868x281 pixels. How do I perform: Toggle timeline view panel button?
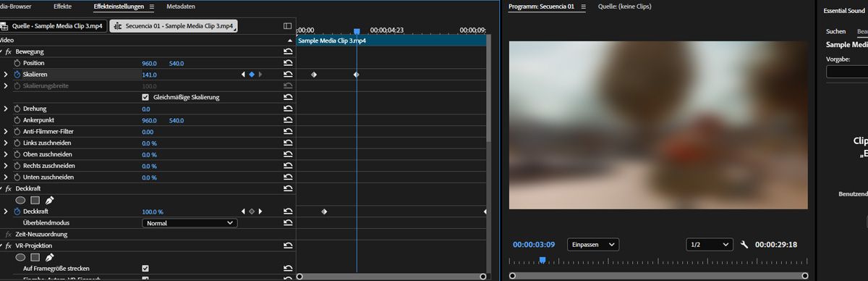(x=288, y=25)
